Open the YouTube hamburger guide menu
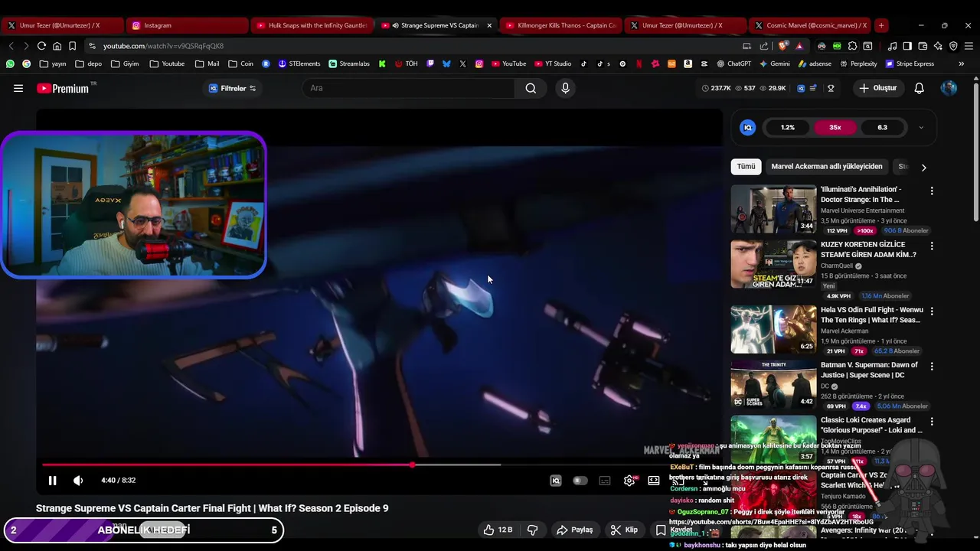 coord(18,88)
